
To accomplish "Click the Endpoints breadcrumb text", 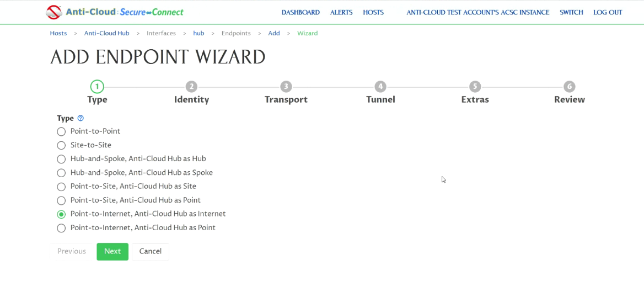I will (x=236, y=33).
